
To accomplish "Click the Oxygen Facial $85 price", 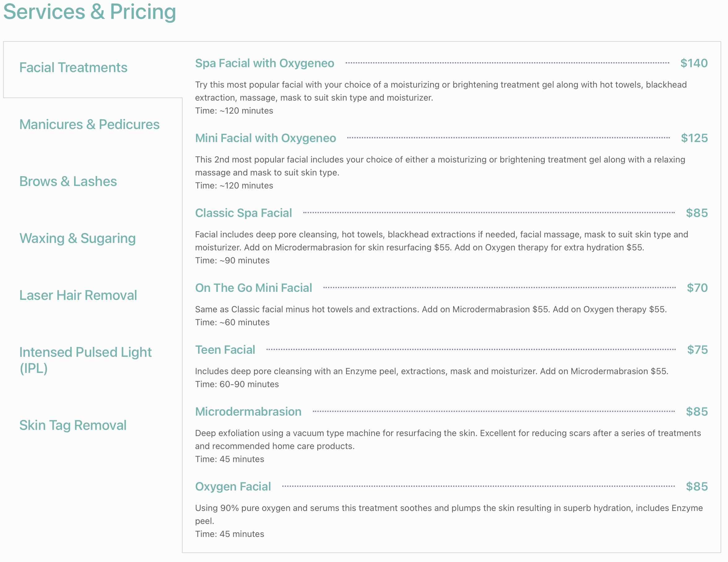I will [x=697, y=487].
